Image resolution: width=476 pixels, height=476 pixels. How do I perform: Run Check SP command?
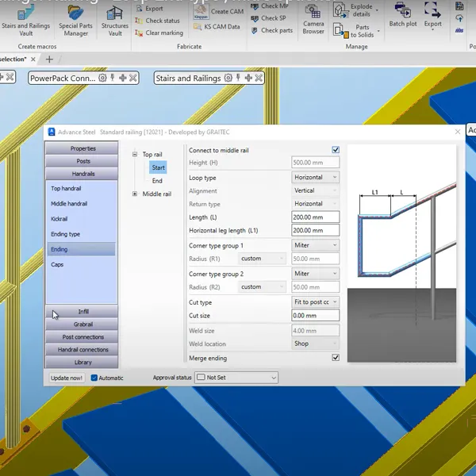[268, 18]
